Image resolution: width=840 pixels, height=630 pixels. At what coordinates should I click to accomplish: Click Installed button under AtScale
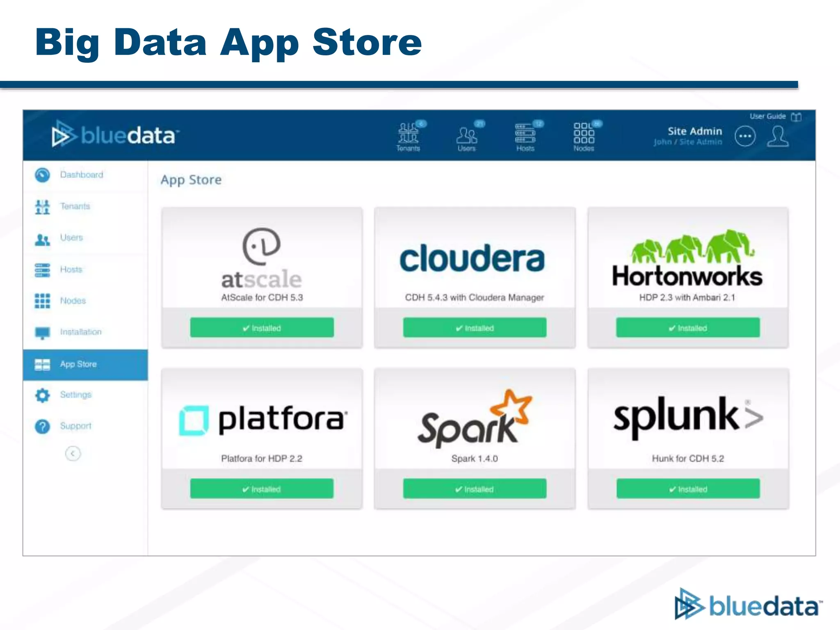click(x=262, y=328)
